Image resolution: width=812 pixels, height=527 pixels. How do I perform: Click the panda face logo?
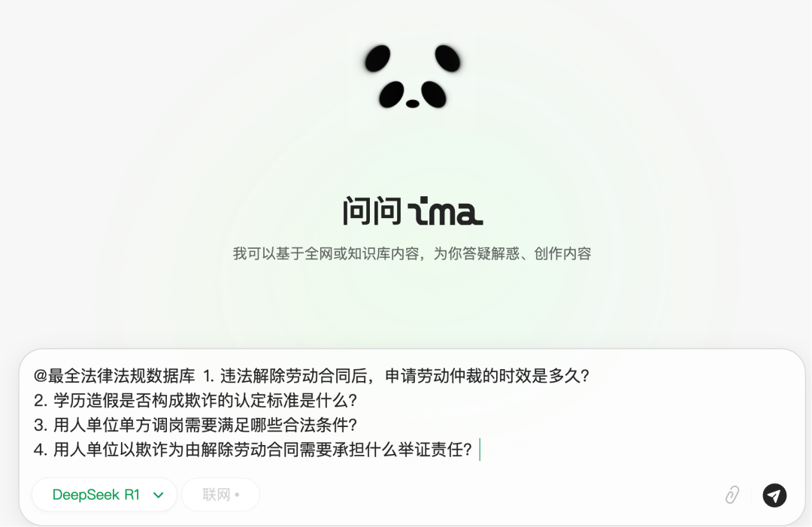[412, 77]
